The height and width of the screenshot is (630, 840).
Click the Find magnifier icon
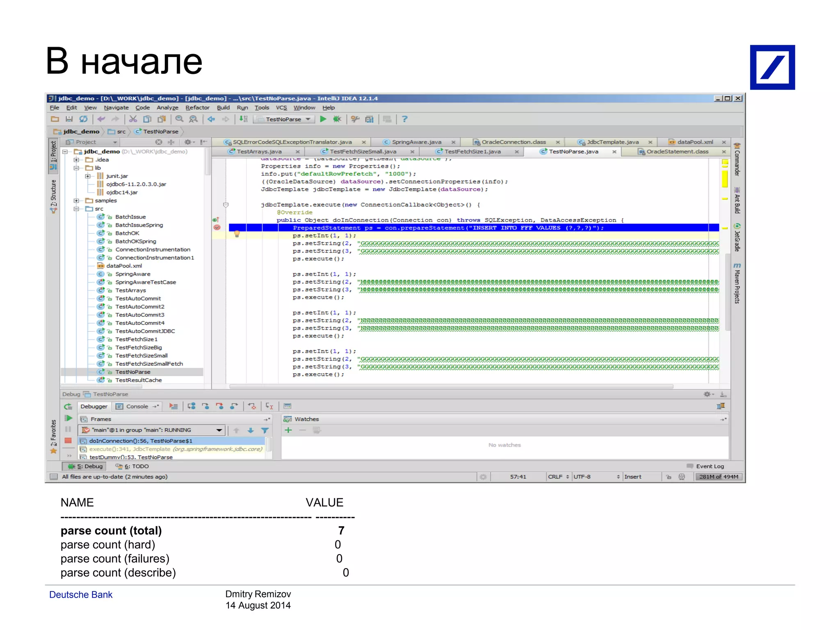179,119
